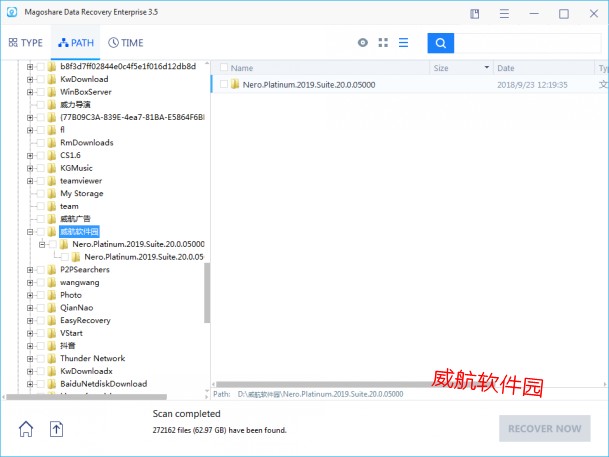Viewport: 609px width, 457px height.
Task: Click the Nero folder icon in file list
Action: [235, 84]
